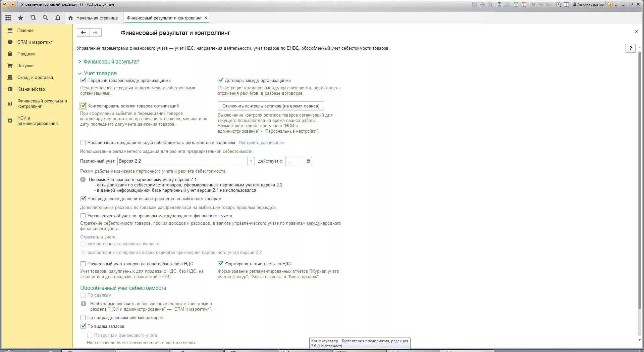Click the Print preview icon in title bar

click(490, 4)
